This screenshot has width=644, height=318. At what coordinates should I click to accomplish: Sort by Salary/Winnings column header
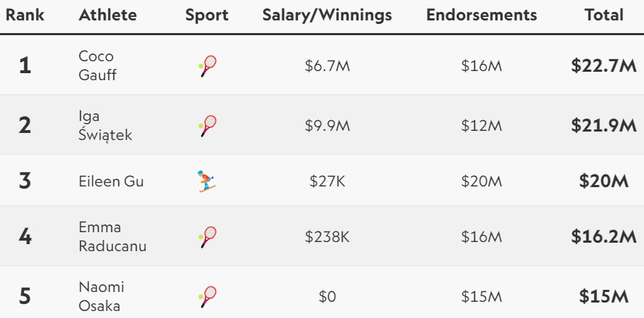(327, 15)
